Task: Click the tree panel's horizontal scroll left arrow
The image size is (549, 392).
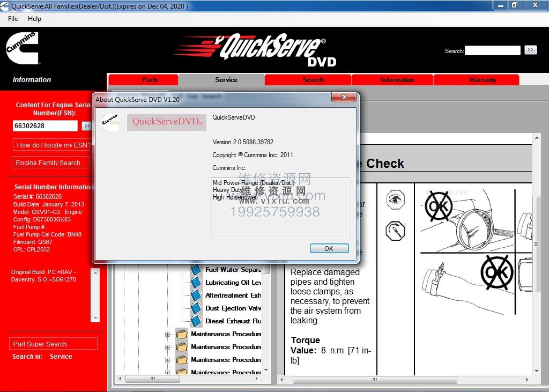Action: [120, 379]
